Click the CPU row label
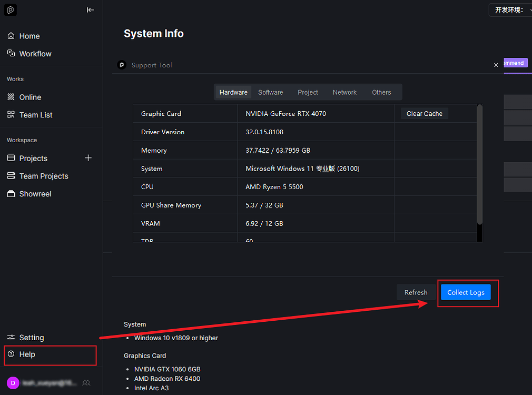 (x=147, y=187)
